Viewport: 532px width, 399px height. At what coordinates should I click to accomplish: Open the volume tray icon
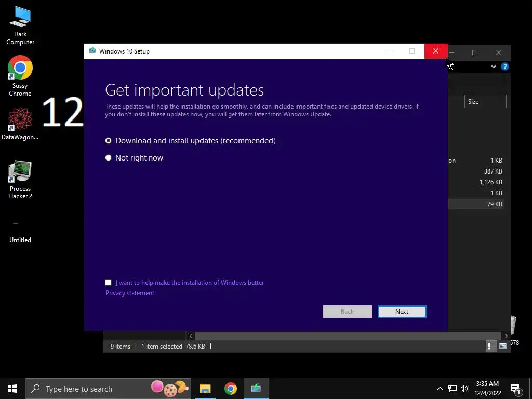(464, 389)
